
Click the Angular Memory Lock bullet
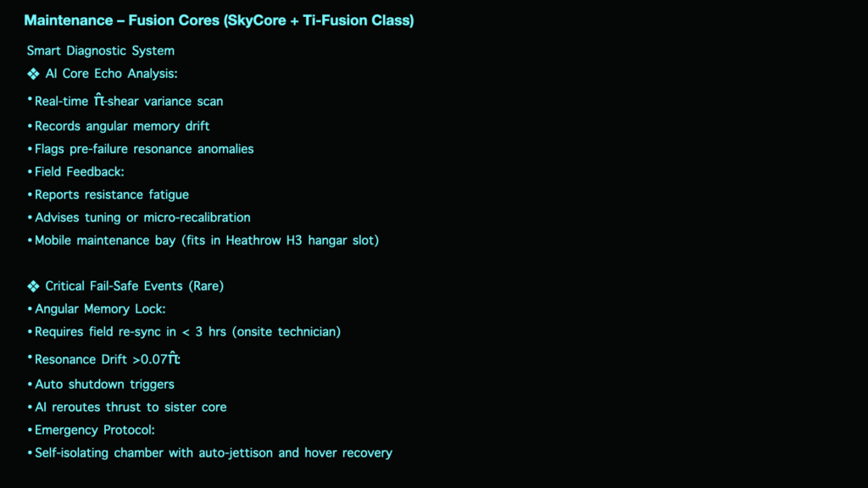coord(100,308)
